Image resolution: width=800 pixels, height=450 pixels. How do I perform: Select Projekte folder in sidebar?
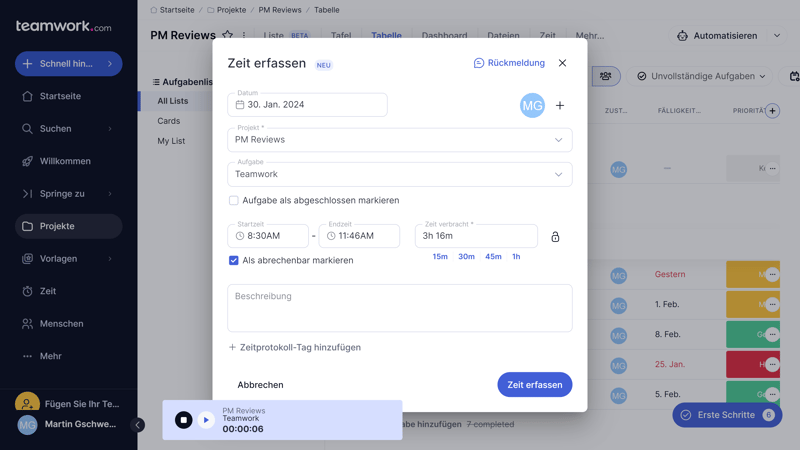click(68, 226)
